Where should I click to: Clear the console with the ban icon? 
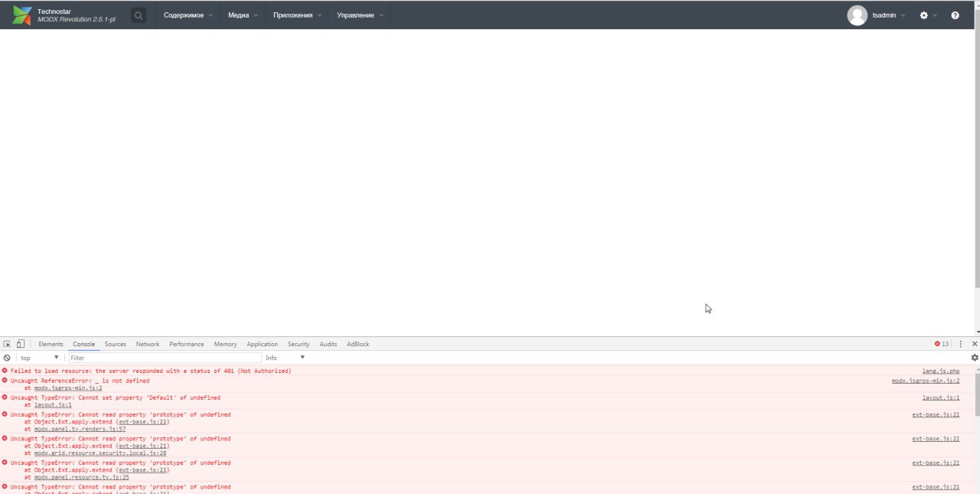click(7, 358)
